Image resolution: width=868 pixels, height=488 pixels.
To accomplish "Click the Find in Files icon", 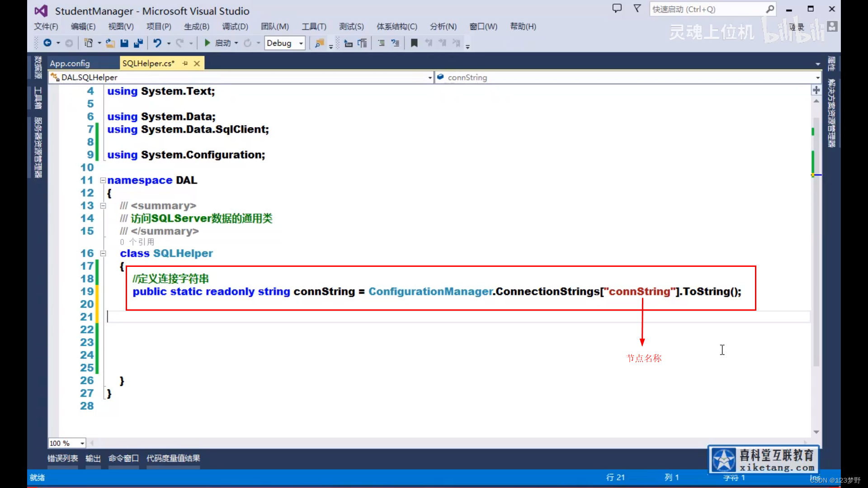I will point(320,43).
